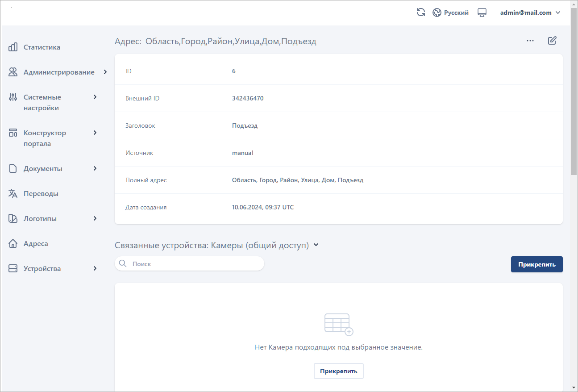578x392 pixels.
Task: Open the Связанные устройства type dropdown
Action: pyautogui.click(x=316, y=245)
